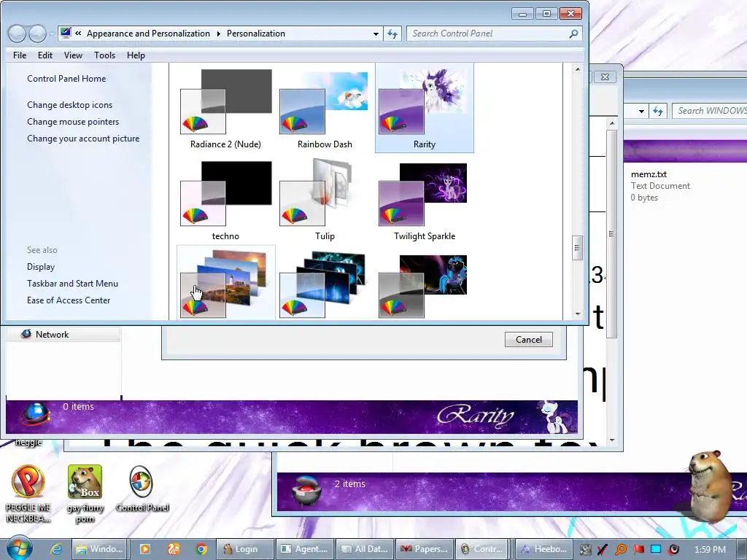747x560 pixels.
Task: Refresh the Personalization address bar
Action: pos(392,34)
